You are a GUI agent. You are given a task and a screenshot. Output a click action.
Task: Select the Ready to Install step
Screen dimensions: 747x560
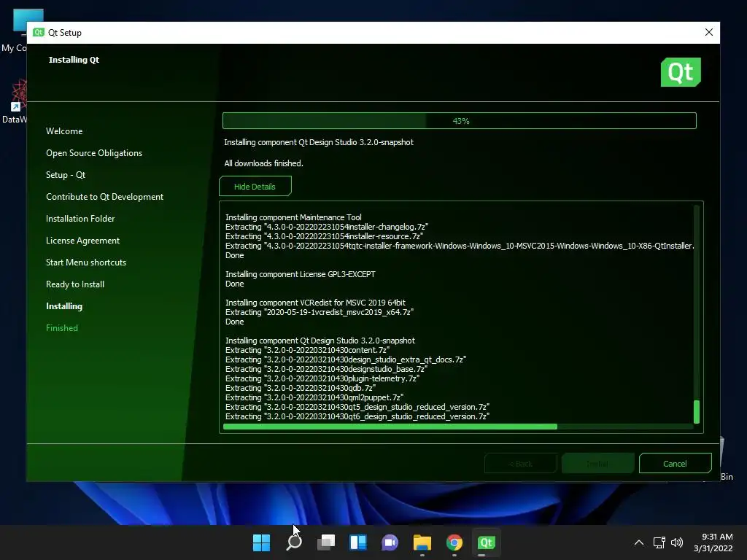click(x=75, y=284)
